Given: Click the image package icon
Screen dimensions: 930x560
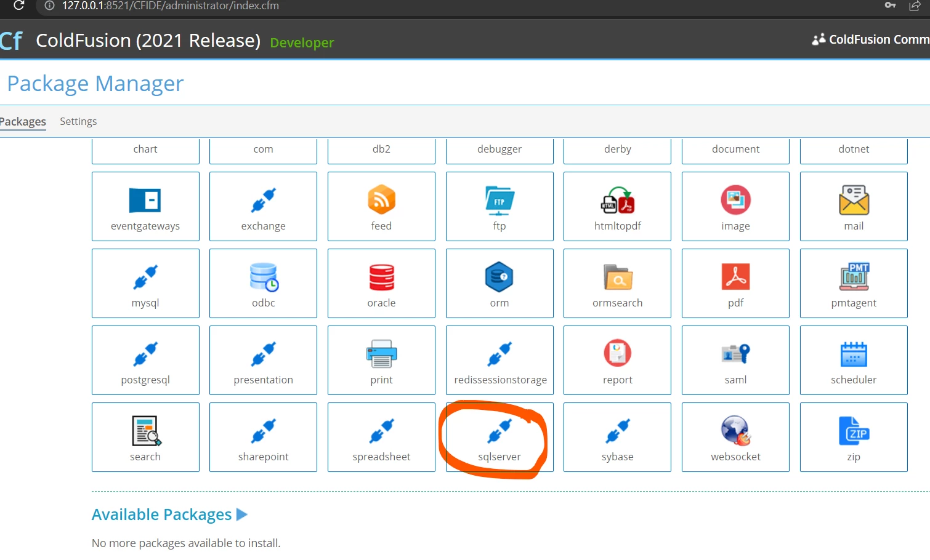Looking at the screenshot, I should pos(735,199).
